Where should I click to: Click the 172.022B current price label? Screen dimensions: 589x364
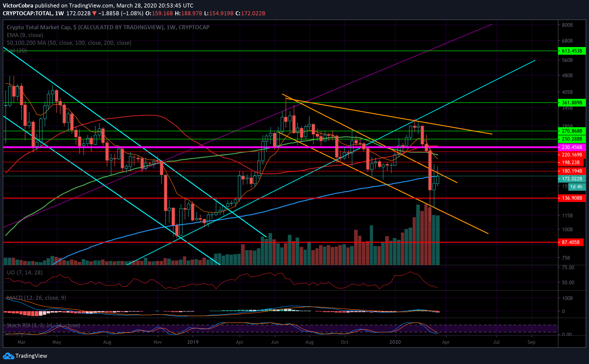click(572, 179)
